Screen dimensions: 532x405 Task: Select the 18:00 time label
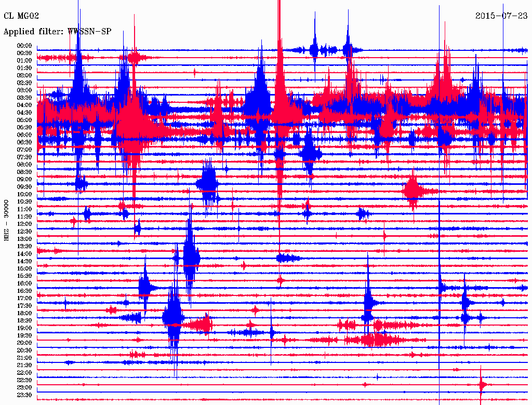coord(24,313)
